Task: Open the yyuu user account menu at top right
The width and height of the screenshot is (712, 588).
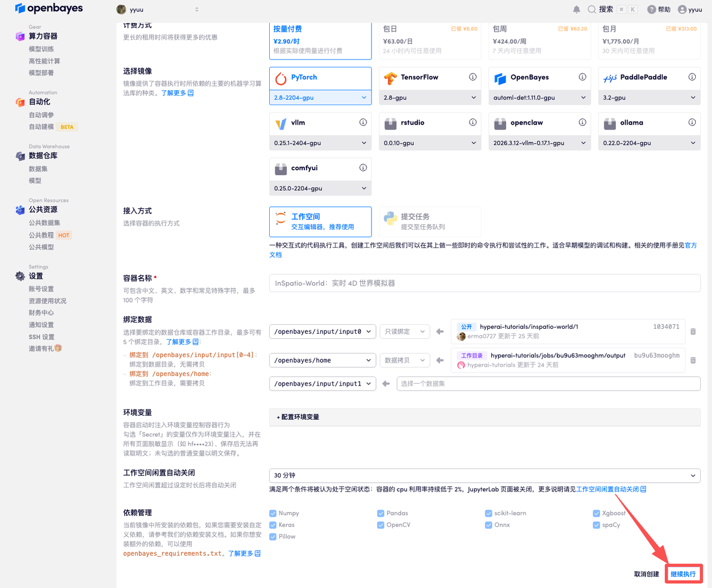Action: [690, 9]
